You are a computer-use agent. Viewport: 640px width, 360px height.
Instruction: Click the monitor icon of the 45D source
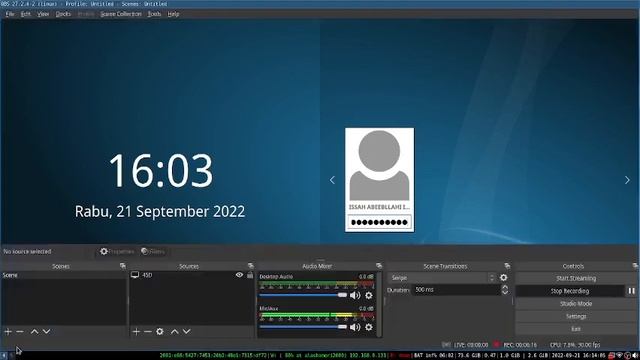coord(135,275)
